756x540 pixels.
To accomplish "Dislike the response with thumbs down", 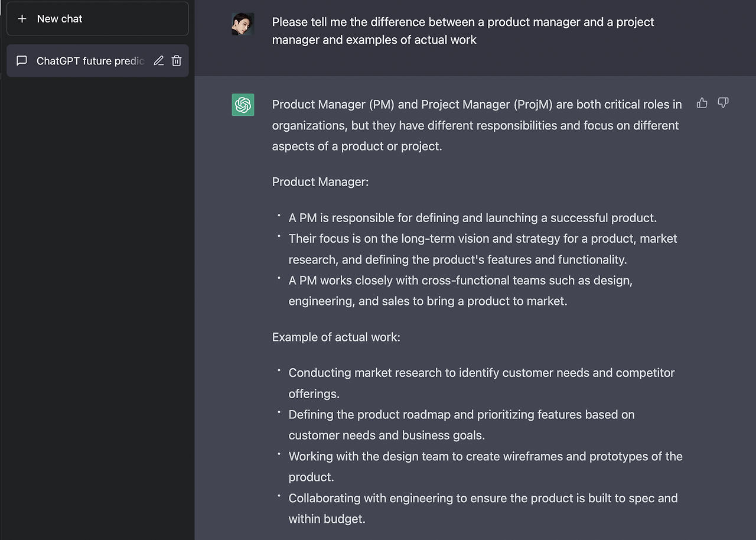I will 723,103.
